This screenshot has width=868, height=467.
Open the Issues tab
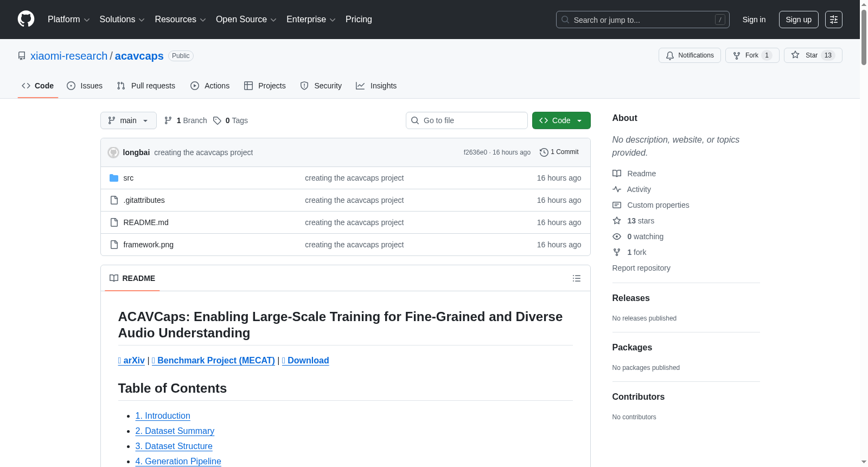pyautogui.click(x=85, y=86)
